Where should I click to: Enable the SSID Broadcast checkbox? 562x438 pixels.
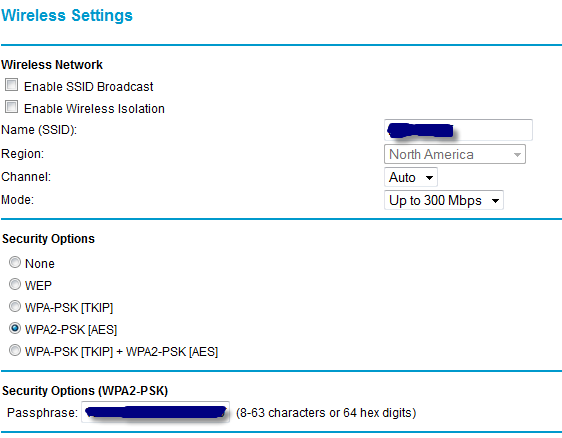coord(11,85)
